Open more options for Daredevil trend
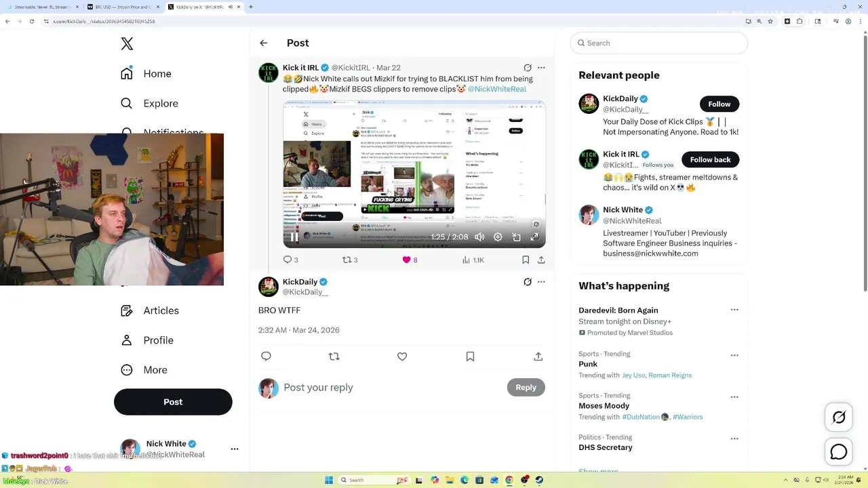Viewport: 868px width, 488px height. click(734, 310)
